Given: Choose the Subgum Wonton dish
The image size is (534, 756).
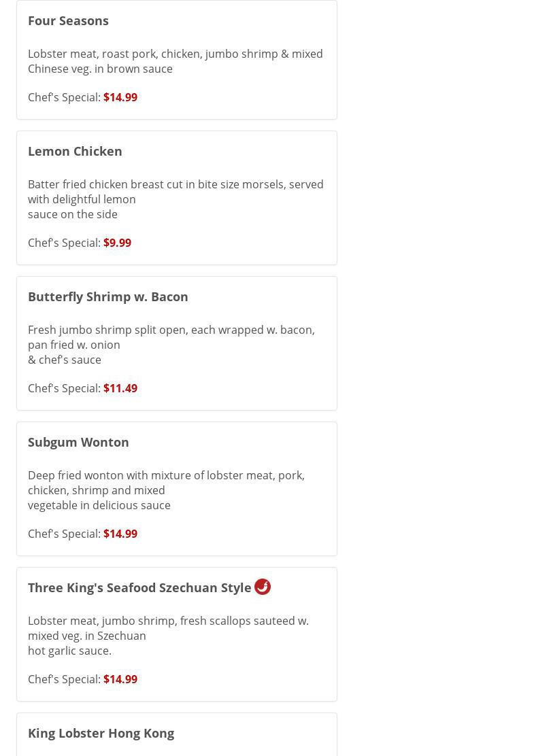Looking at the screenshot, I should coord(78,442).
